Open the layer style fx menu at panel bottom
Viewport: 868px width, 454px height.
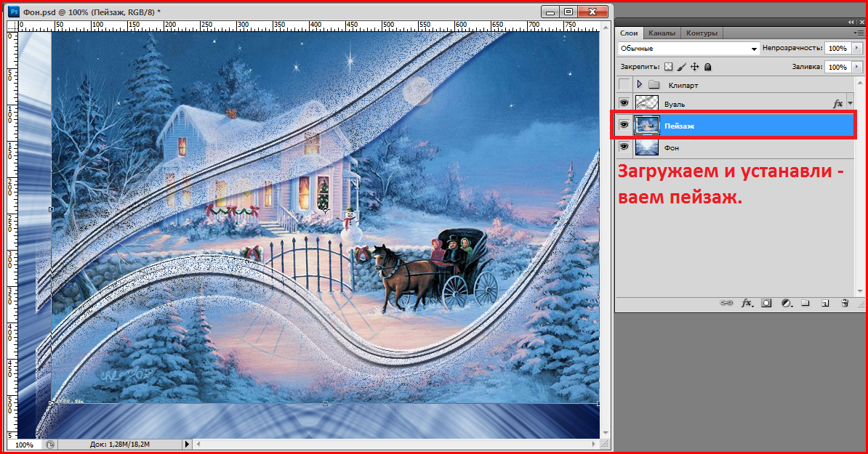[747, 303]
